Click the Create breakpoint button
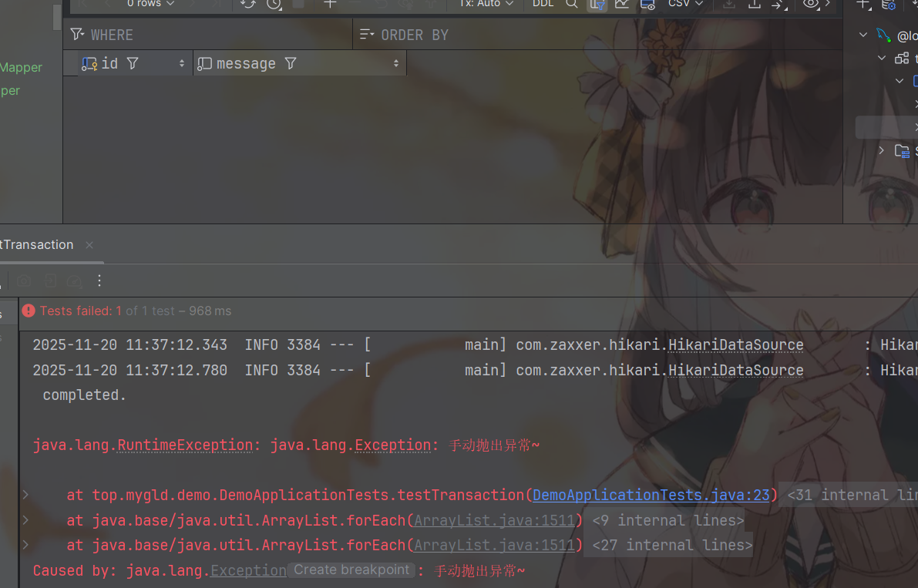 (x=351, y=570)
